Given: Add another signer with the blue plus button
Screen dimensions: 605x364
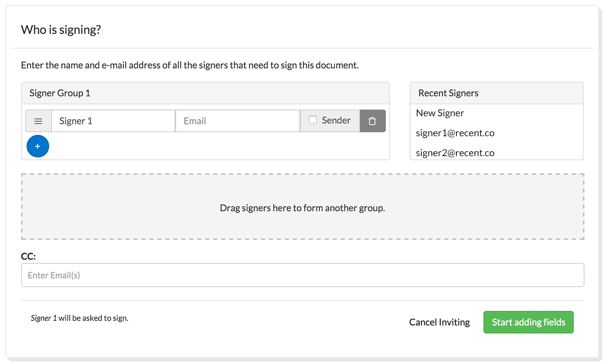Looking at the screenshot, I should coord(38,146).
